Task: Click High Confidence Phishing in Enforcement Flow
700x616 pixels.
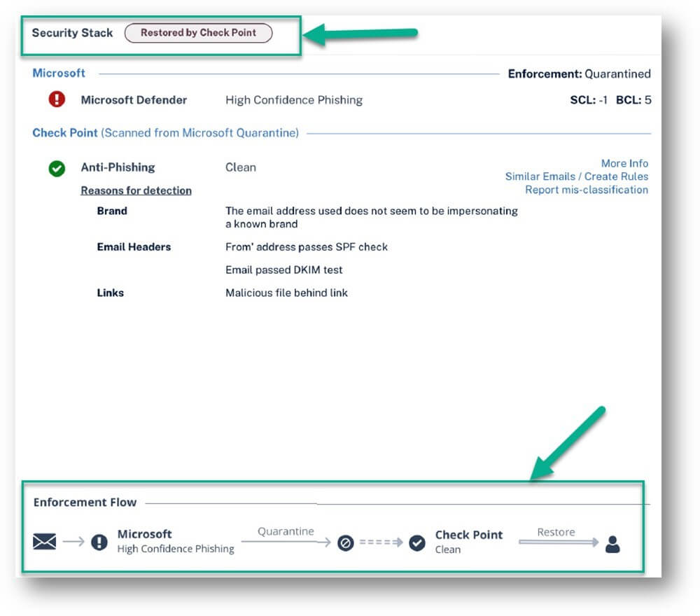Action: pyautogui.click(x=176, y=549)
